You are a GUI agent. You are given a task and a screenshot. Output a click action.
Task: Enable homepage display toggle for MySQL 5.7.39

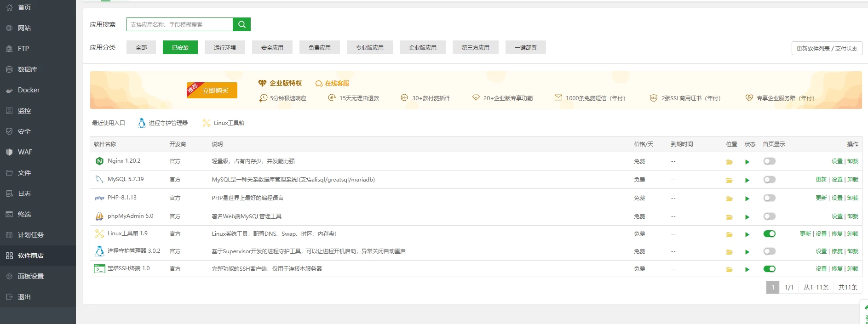coord(769,180)
